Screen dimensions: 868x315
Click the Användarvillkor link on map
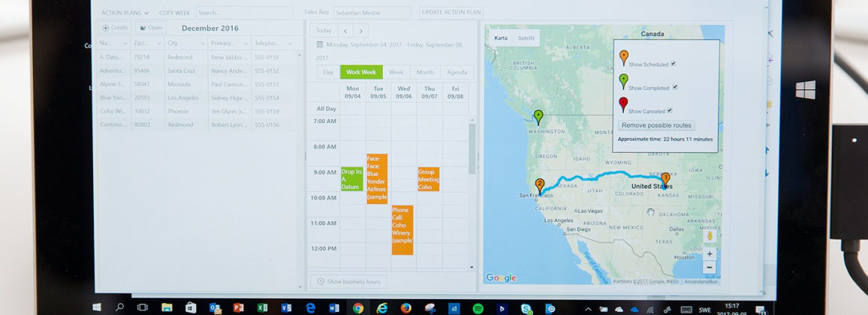(x=700, y=282)
